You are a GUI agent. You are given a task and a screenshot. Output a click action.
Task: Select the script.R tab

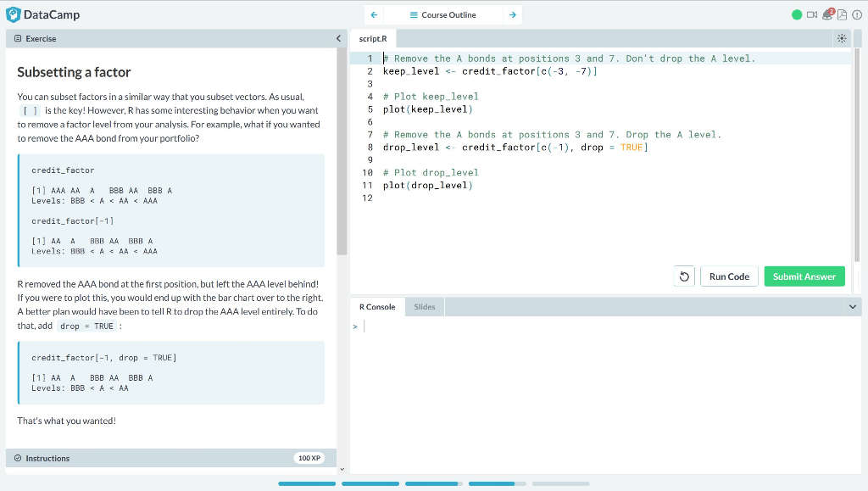(373, 38)
